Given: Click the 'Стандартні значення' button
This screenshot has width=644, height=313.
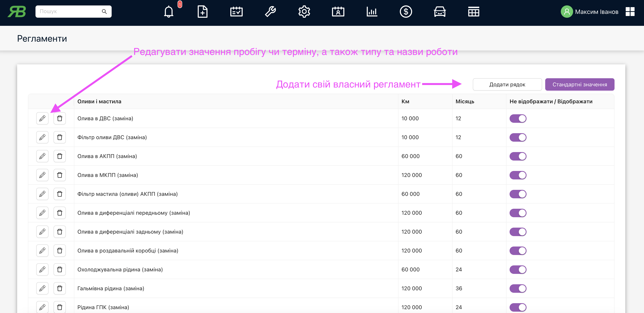Looking at the screenshot, I should [579, 85].
